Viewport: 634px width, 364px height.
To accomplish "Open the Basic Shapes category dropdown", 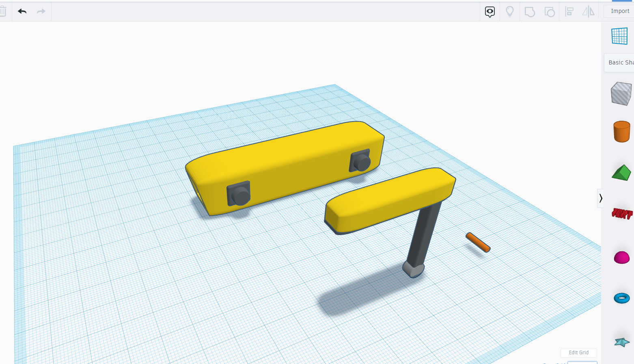I will point(620,62).
